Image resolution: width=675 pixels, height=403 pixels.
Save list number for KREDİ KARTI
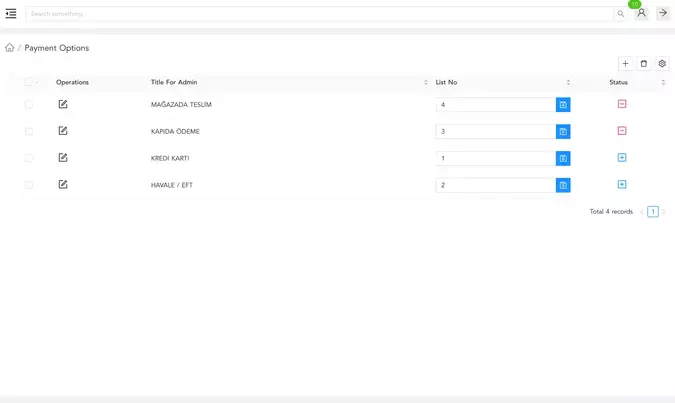[563, 158]
